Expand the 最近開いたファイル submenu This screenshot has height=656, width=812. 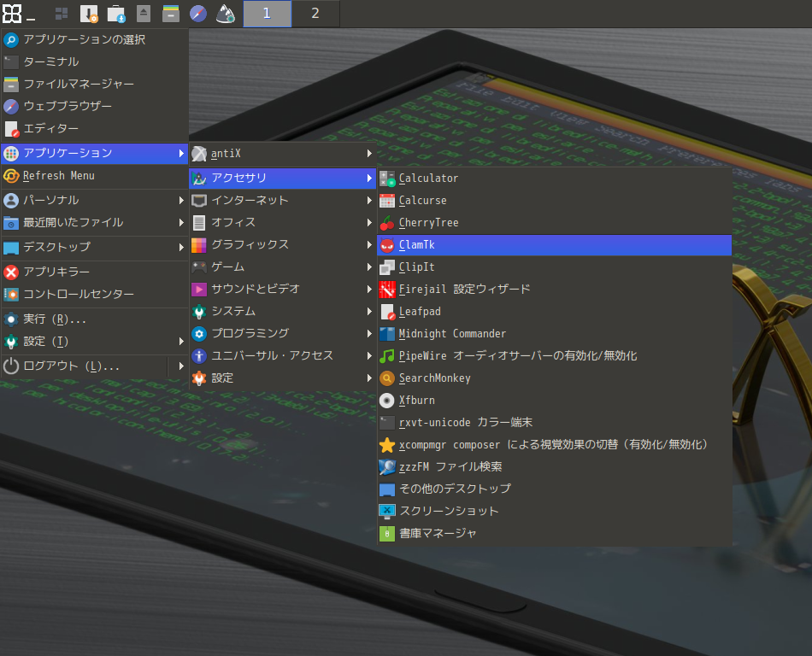(94, 222)
